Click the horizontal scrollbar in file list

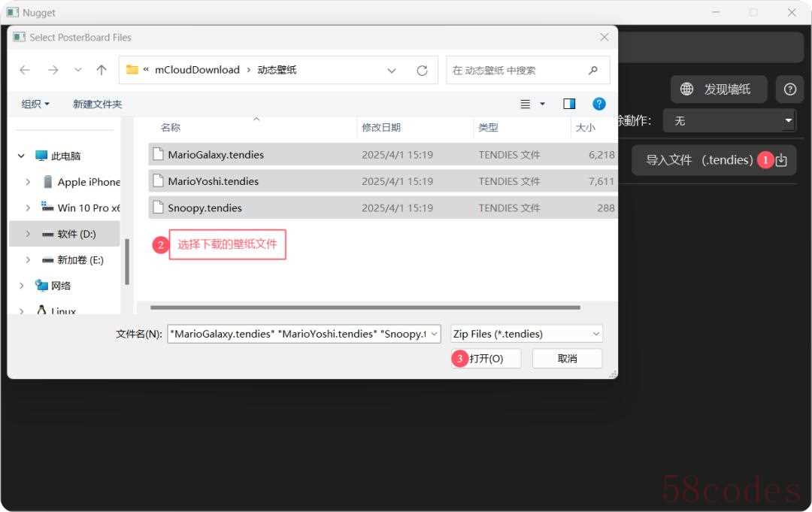365,308
